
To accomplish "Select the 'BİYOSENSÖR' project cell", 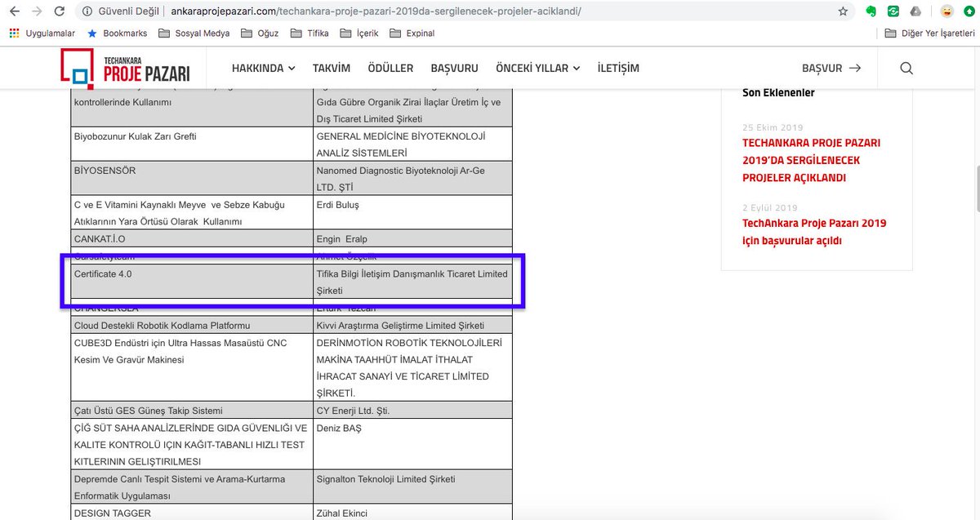I will [193, 178].
